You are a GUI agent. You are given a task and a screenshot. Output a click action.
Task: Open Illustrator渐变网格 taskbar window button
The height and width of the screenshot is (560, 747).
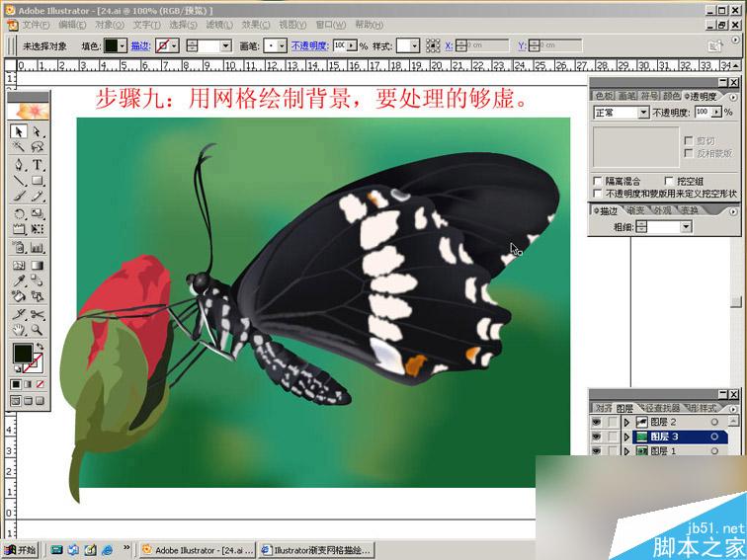[x=317, y=550]
